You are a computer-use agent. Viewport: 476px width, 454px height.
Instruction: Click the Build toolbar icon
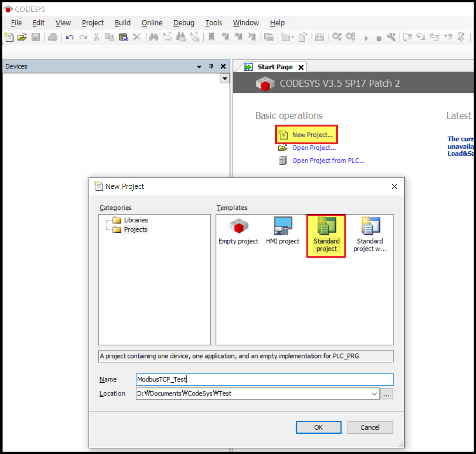(320, 37)
